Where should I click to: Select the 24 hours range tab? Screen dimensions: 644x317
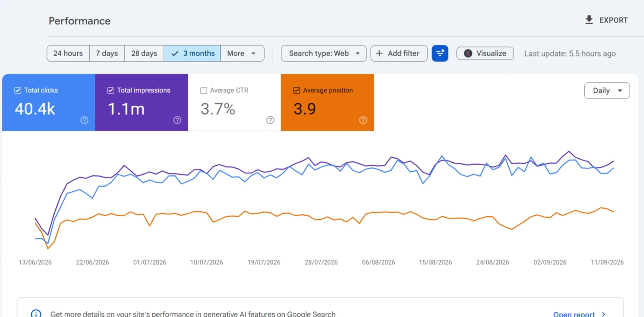(x=68, y=53)
